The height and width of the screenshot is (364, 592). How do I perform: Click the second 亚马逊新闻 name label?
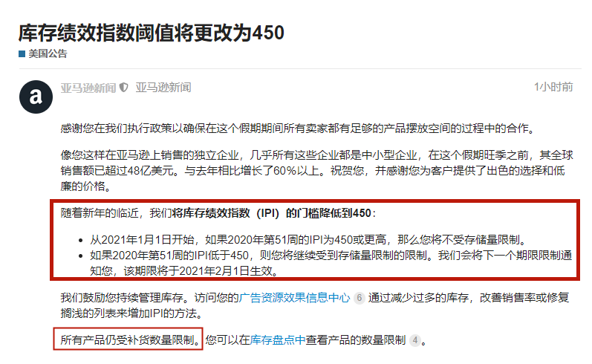click(163, 88)
